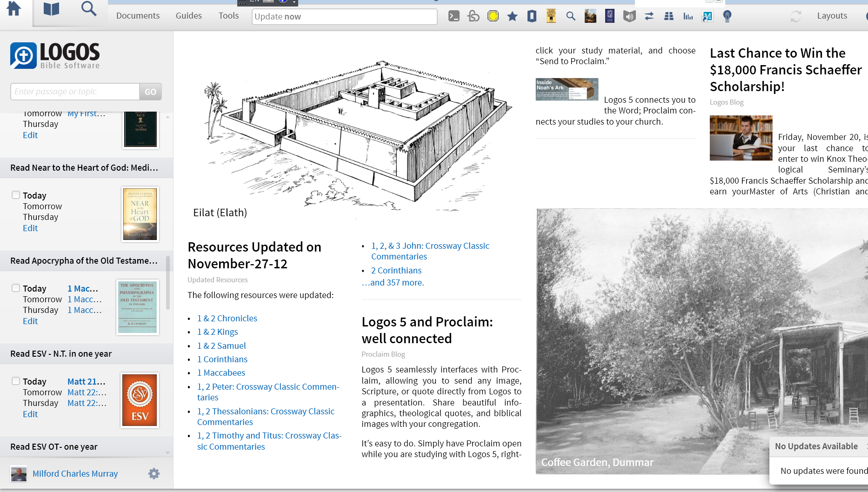868x492 pixels.
Task: Open the yellow Bible book shortcut
Action: 551,16
